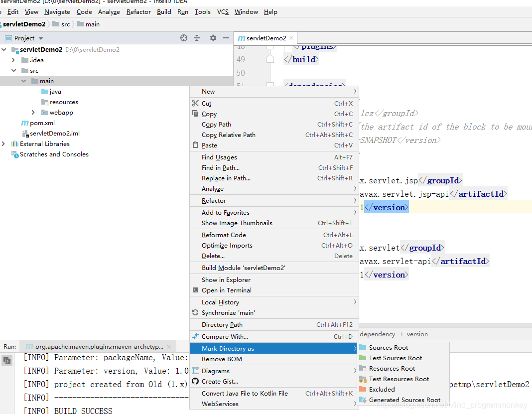Click the dependency breadcrumb in editor
The height and width of the screenshot is (414, 532).
377,334
